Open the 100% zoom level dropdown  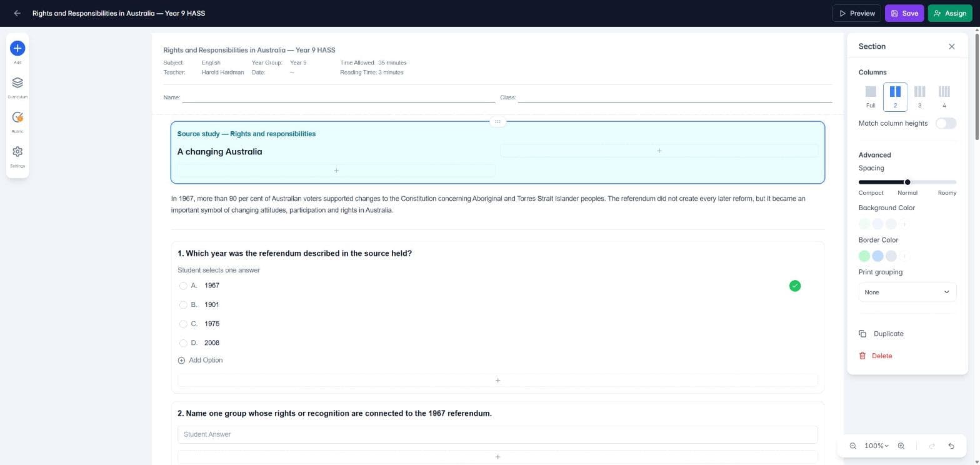876,446
